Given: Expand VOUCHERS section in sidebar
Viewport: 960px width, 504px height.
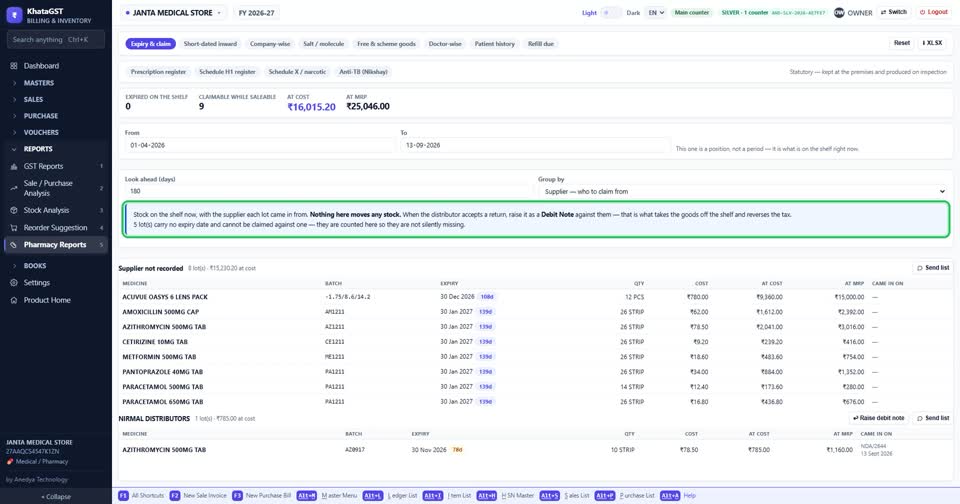Looking at the screenshot, I should pos(55,132).
